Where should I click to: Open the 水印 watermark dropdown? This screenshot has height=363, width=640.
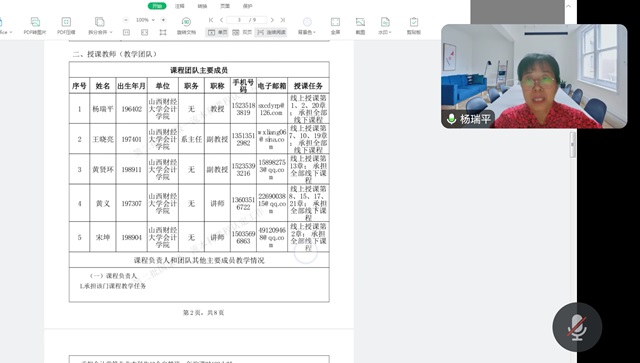(384, 32)
